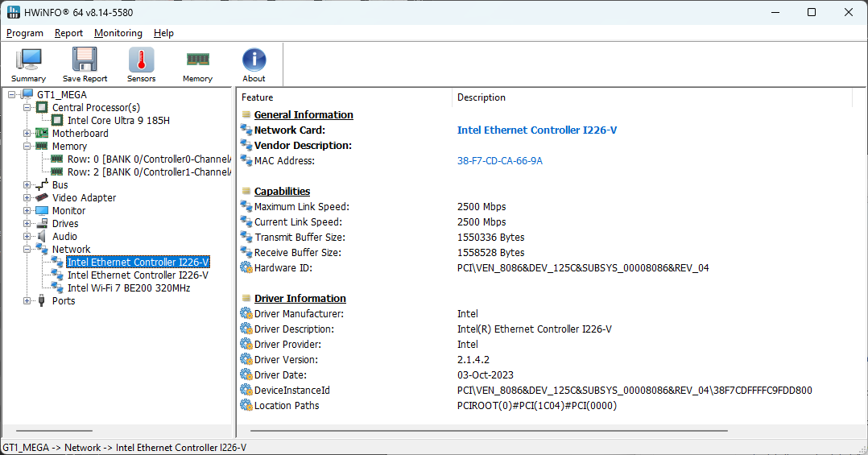Click the Network Card value link
The height and width of the screenshot is (455, 868).
[x=537, y=130]
